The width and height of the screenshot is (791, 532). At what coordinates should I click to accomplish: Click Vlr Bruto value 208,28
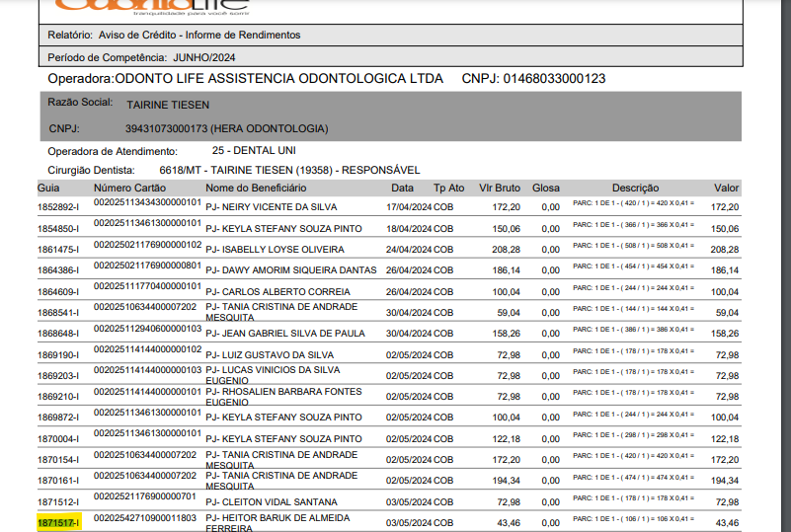point(506,250)
